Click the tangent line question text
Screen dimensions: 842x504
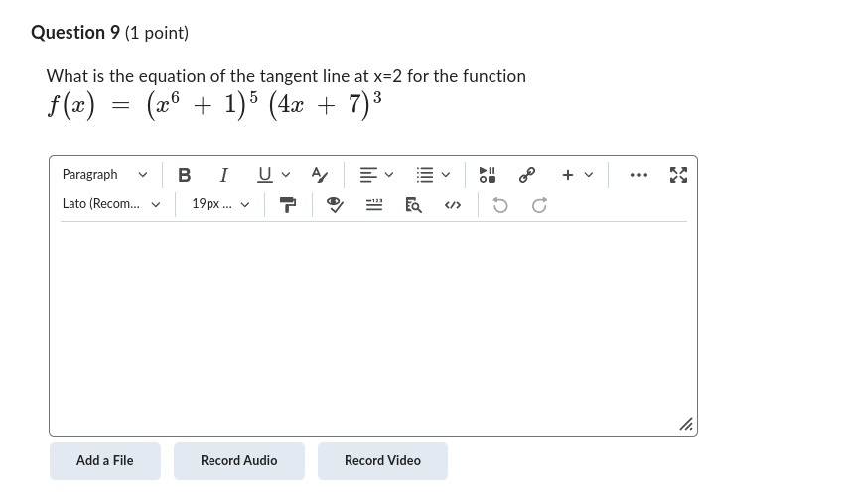pyautogui.click(x=286, y=76)
